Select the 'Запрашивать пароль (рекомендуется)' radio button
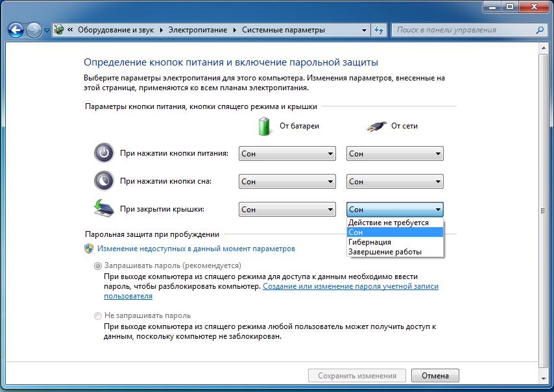This screenshot has width=554, height=392. pyautogui.click(x=99, y=265)
